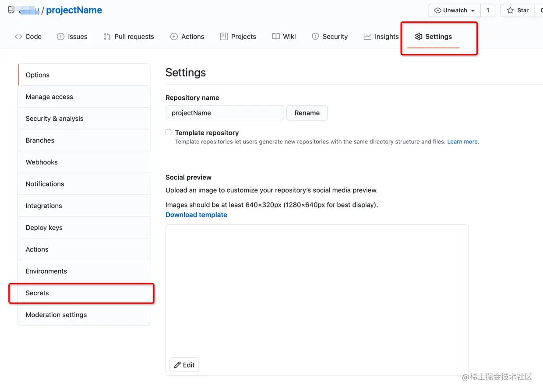This screenshot has width=543, height=392.
Task: Click the Wiki book icon
Action: pyautogui.click(x=276, y=37)
